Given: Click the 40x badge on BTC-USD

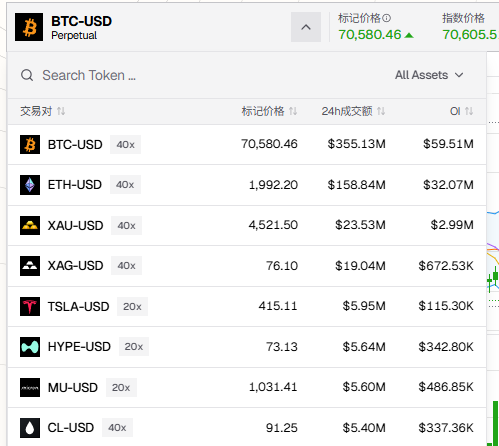Looking at the screenshot, I should 126,144.
